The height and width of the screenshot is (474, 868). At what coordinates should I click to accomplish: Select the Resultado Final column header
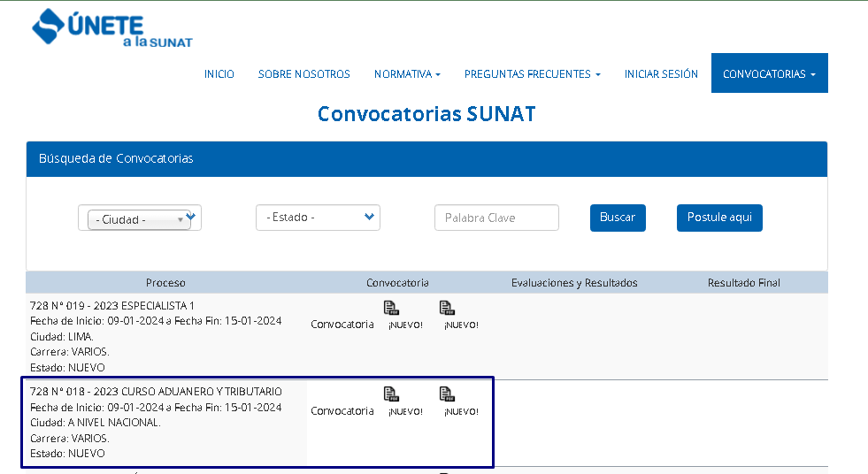tap(743, 283)
